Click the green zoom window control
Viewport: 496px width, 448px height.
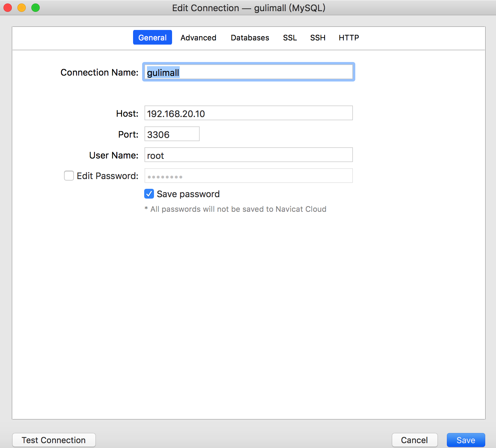[x=35, y=7]
